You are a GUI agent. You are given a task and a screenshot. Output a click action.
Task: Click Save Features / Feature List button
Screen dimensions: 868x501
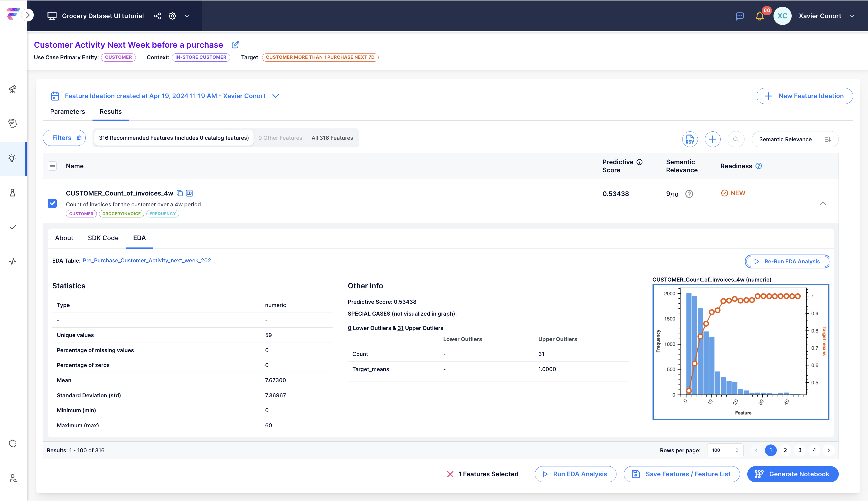(682, 474)
